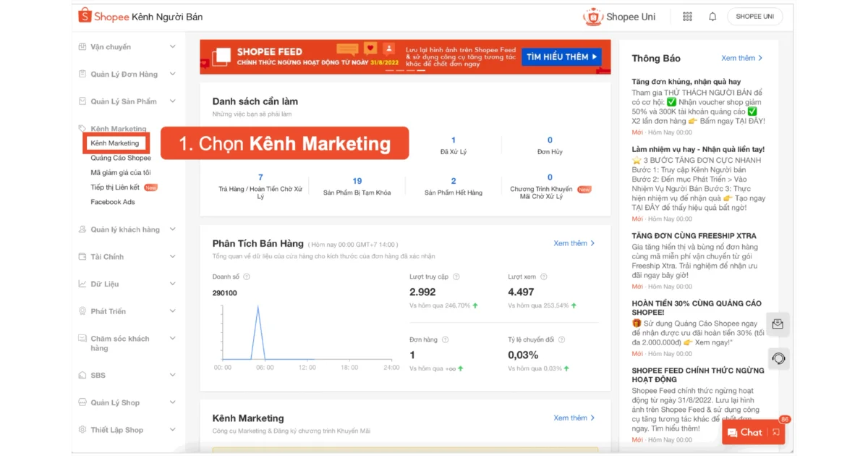Expand the SBS chevron

coord(172,375)
